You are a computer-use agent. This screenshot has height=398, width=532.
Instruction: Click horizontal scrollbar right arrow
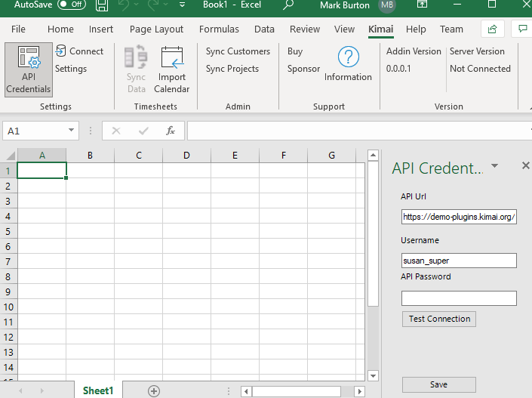tap(359, 391)
